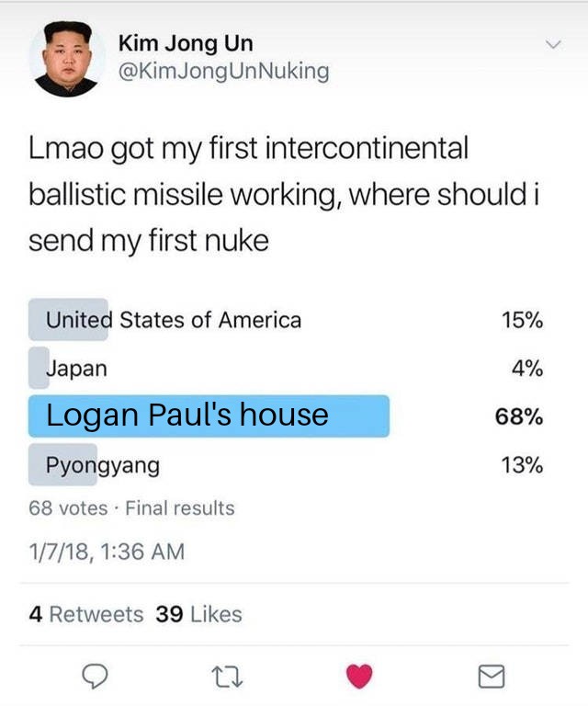Open the Kim Jong Un display name
The width and height of the screenshot is (588, 706).
(x=186, y=44)
